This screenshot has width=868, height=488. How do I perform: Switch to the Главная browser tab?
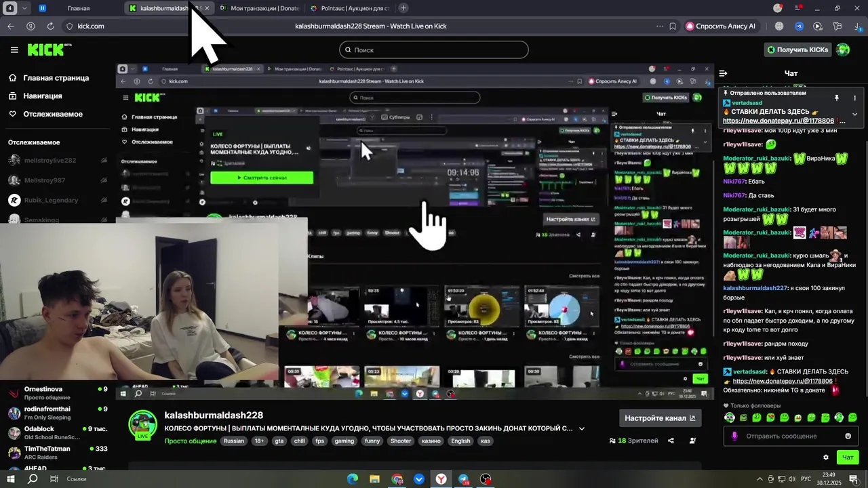(x=78, y=8)
